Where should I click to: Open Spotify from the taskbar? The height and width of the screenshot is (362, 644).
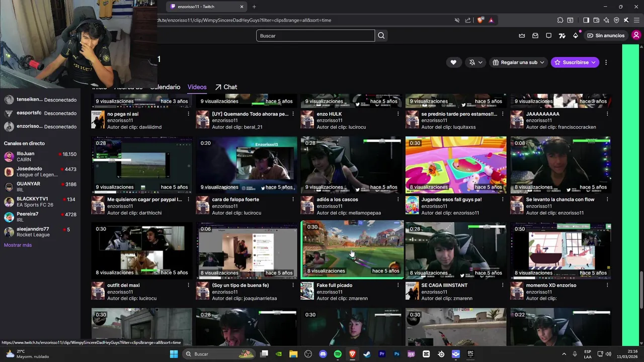tap(338, 354)
